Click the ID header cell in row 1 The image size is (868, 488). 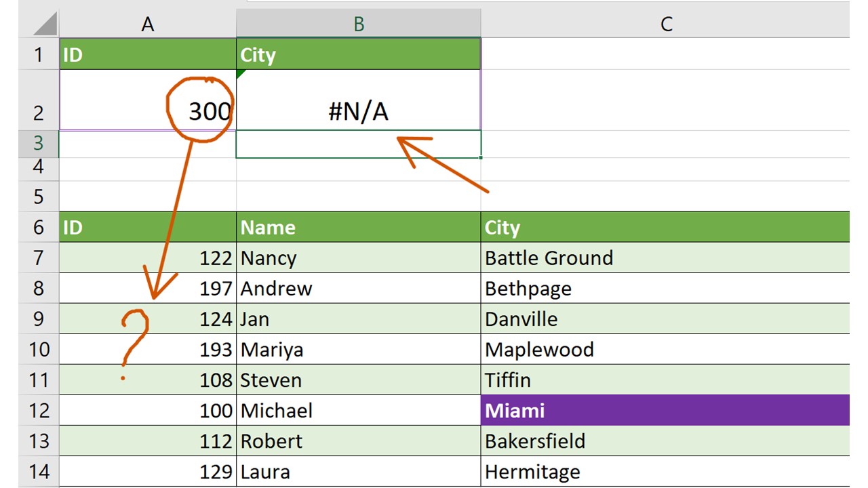(x=148, y=54)
